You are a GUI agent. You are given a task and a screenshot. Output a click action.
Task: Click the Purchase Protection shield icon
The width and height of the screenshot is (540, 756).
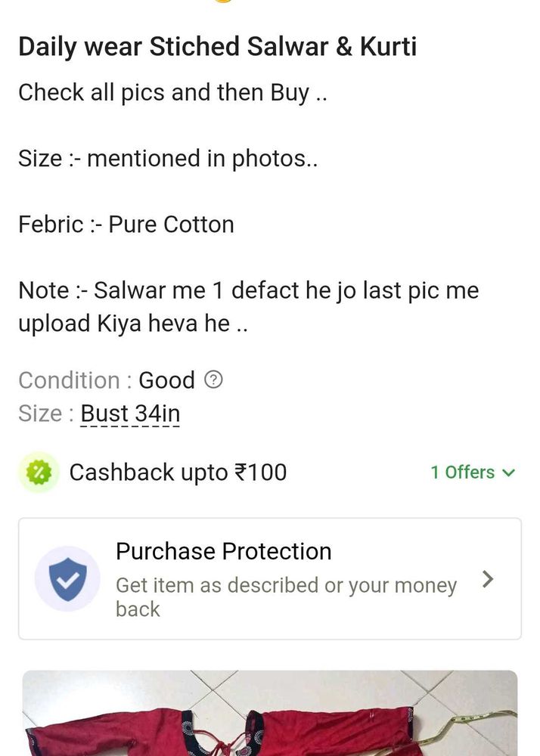[x=67, y=579]
